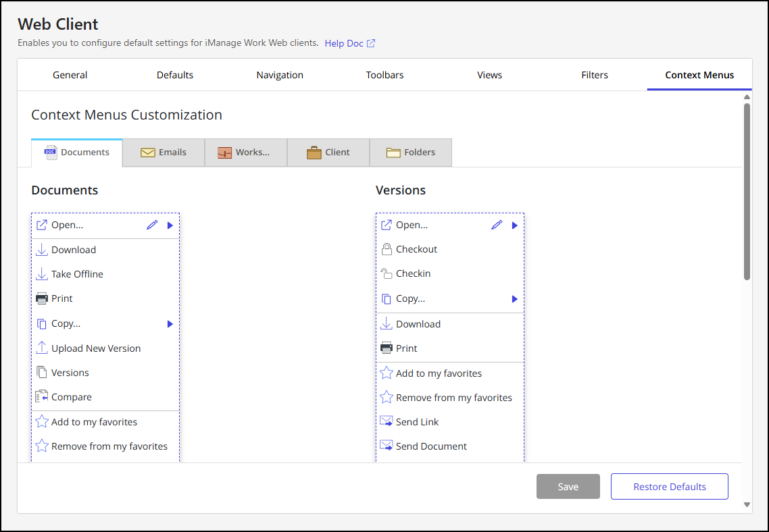Open the Help Doc link

click(x=345, y=43)
